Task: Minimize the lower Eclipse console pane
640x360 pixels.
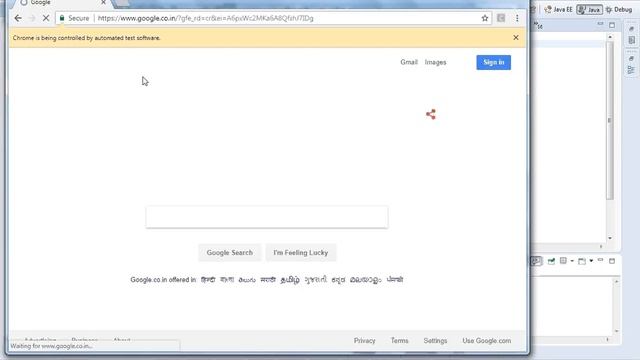Action: [x=600, y=260]
